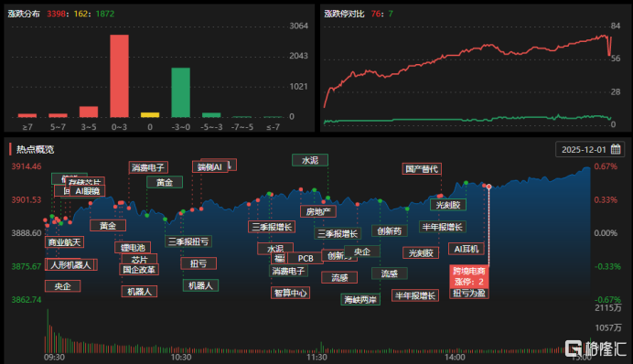Screen dimensions: 633x364
Task: Click the 涨跌分布 chart title
Action: coord(24,14)
